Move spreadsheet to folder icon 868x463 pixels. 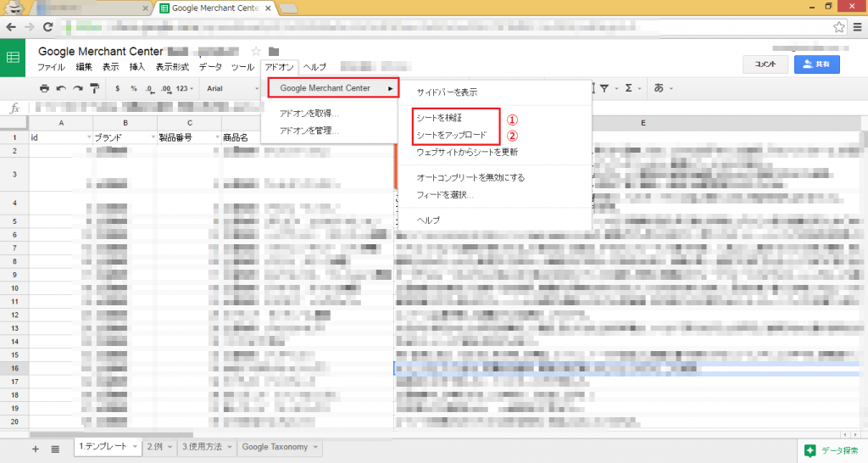click(274, 52)
